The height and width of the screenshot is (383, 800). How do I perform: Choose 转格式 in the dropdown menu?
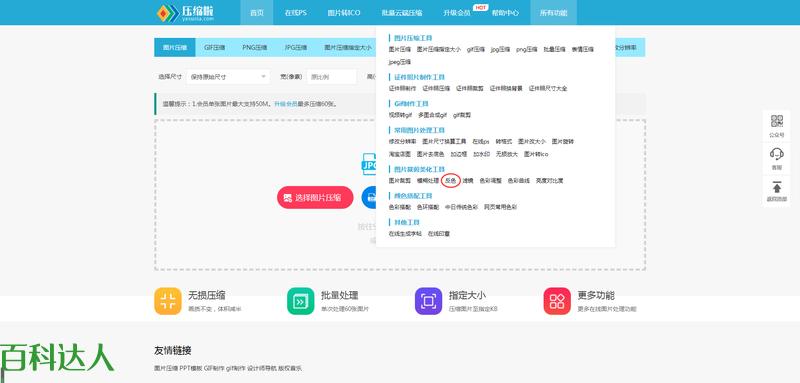click(x=504, y=141)
